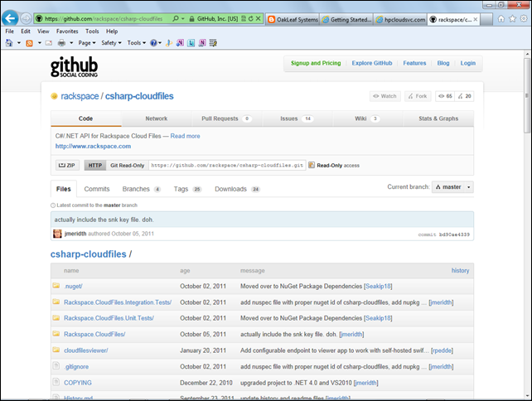
Task: Switch to the Getting Started tab
Action: click(346, 19)
